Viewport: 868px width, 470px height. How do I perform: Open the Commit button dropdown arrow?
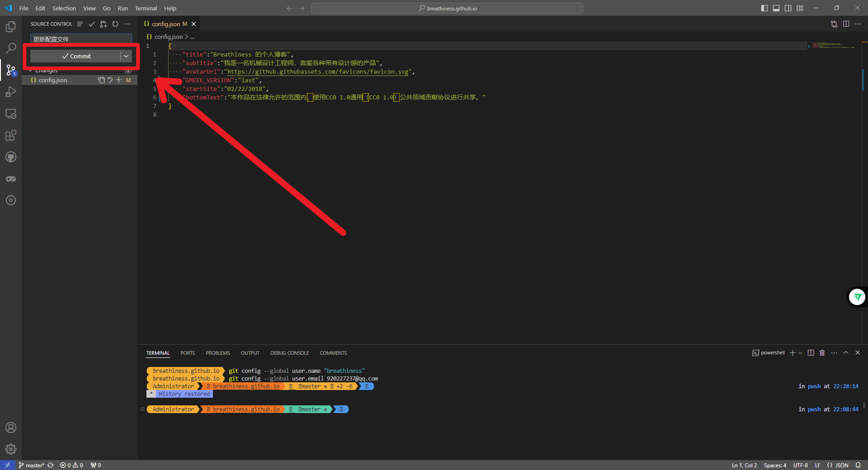[126, 56]
